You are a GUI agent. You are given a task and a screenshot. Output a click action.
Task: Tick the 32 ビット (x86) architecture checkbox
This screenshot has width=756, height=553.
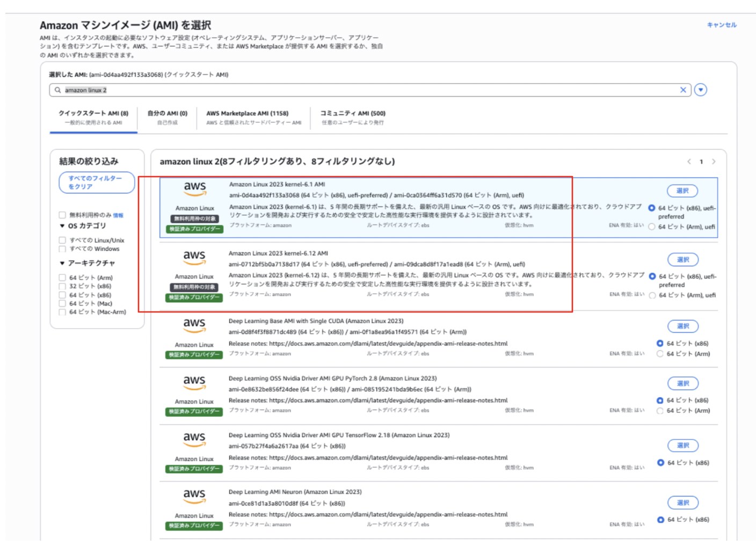(62, 287)
